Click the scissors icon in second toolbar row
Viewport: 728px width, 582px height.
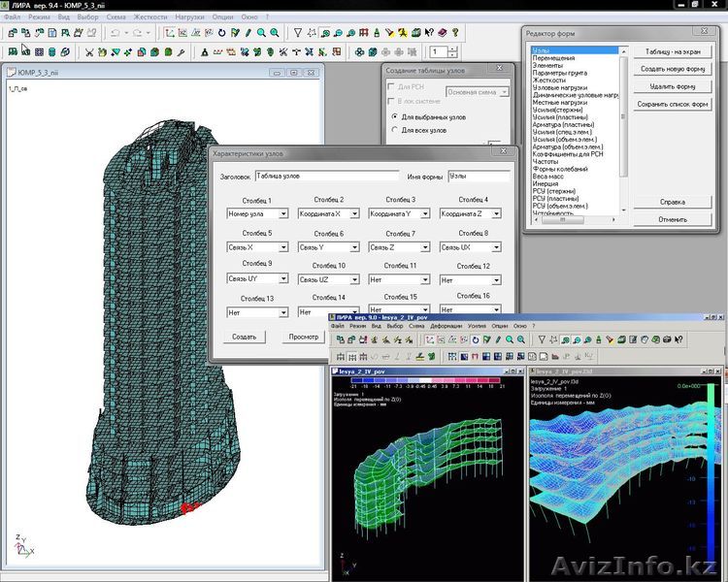[x=89, y=52]
